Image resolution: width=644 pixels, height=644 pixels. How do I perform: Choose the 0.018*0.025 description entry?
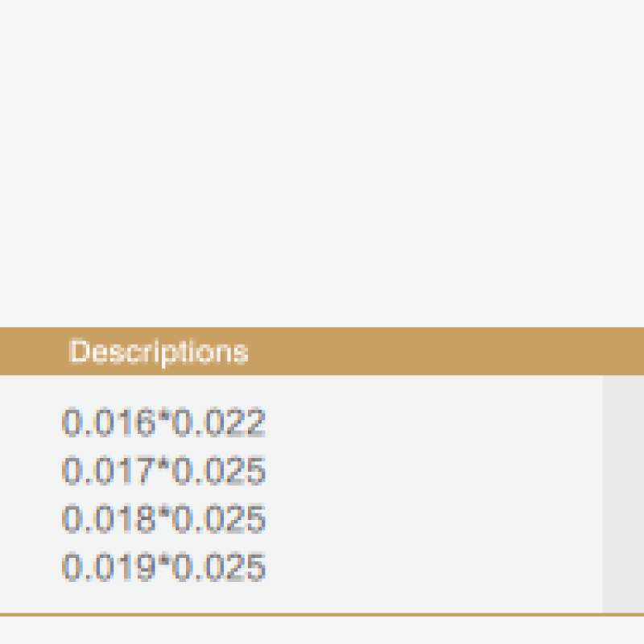(x=163, y=518)
